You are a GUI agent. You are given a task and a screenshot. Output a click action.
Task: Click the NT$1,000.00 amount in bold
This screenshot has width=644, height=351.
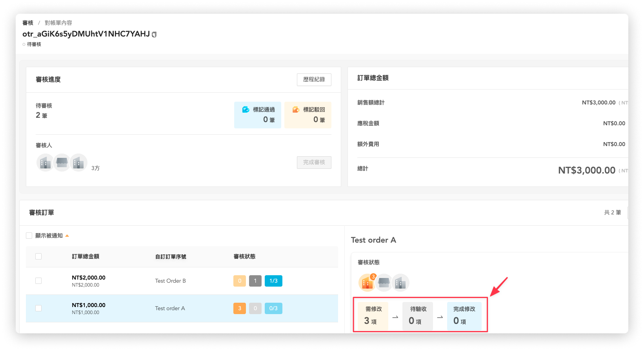(x=89, y=305)
